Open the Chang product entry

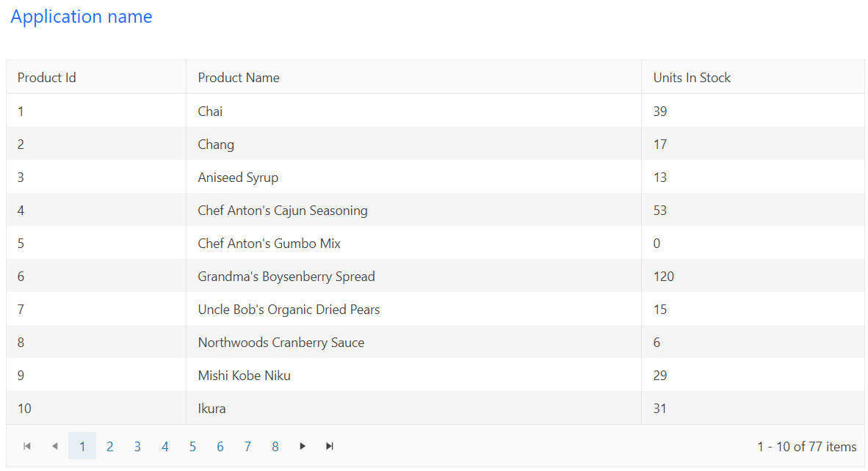coord(216,144)
